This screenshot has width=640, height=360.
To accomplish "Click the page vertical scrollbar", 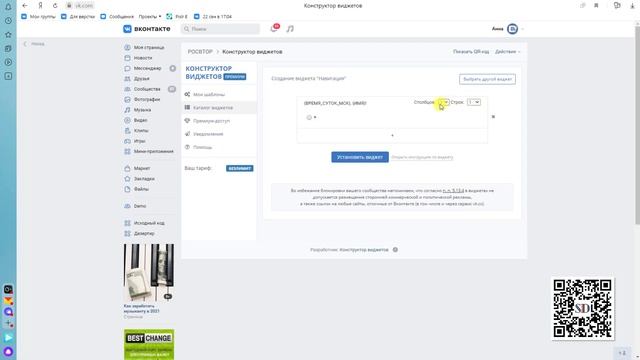I will tap(637, 127).
